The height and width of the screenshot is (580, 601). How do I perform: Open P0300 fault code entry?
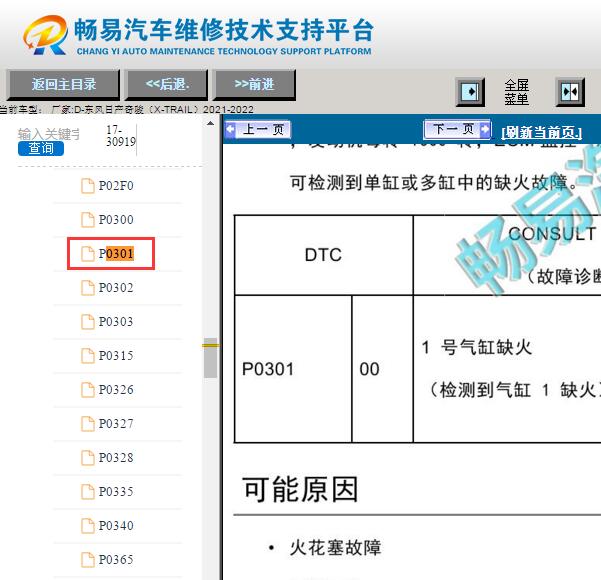tap(116, 220)
